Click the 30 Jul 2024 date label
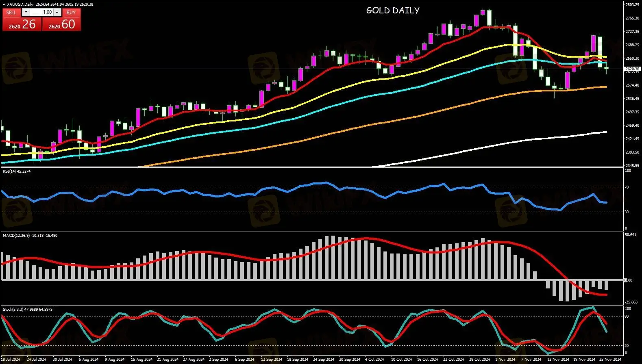The width and height of the screenshot is (642, 364). [62, 360]
